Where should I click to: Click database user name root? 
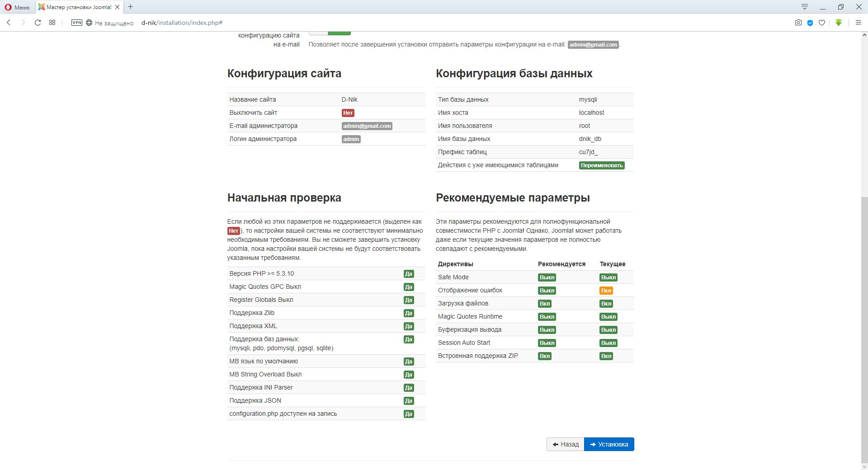click(585, 126)
